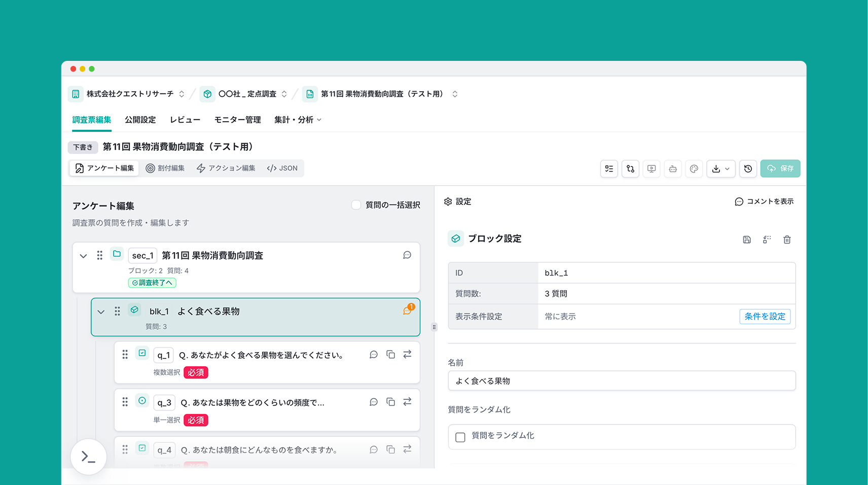Viewport: 868px width, 485px height.
Task: Click the single-choice type icon on q_3
Action: pyautogui.click(x=142, y=401)
